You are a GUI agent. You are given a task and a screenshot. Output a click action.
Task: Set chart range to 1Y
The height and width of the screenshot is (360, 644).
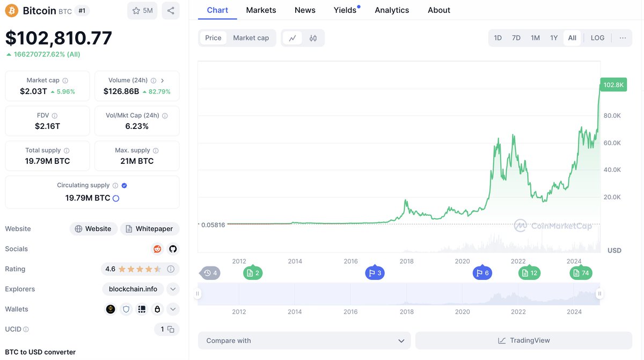(554, 38)
